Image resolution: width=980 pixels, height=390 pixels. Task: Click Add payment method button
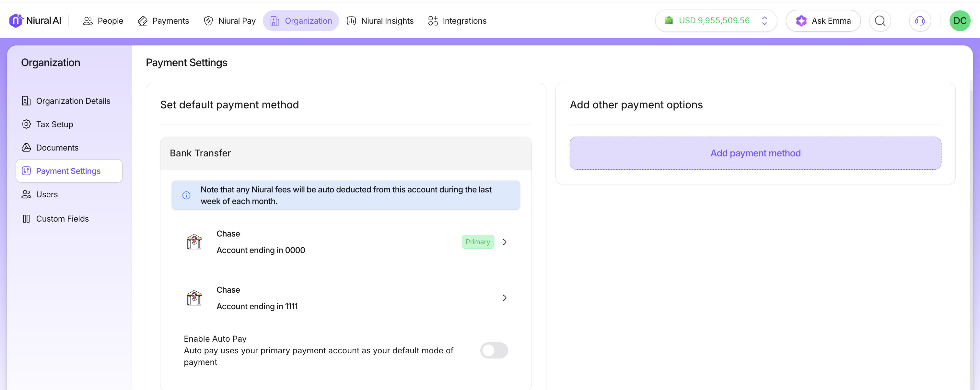click(755, 153)
